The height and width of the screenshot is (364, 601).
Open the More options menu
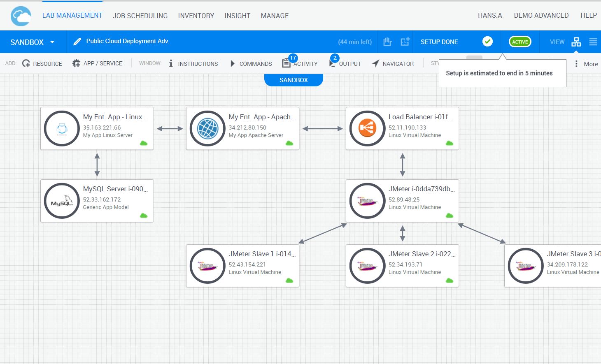pos(590,64)
